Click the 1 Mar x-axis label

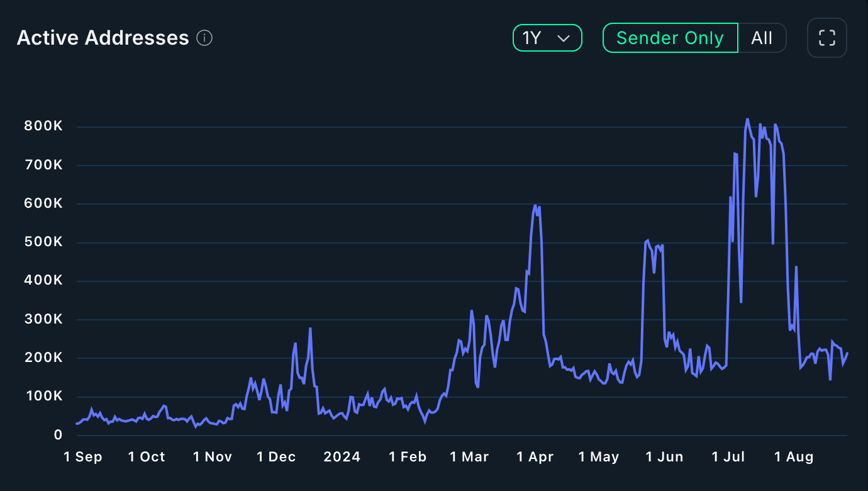tap(469, 457)
